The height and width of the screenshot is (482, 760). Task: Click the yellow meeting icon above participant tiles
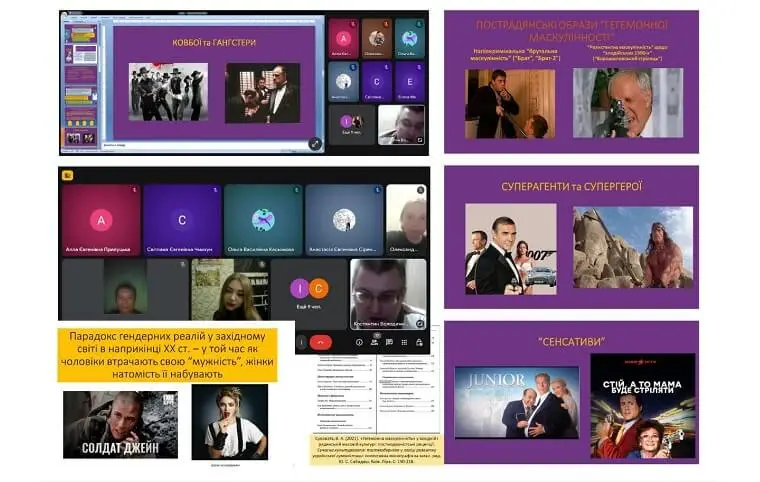pyautogui.click(x=67, y=174)
